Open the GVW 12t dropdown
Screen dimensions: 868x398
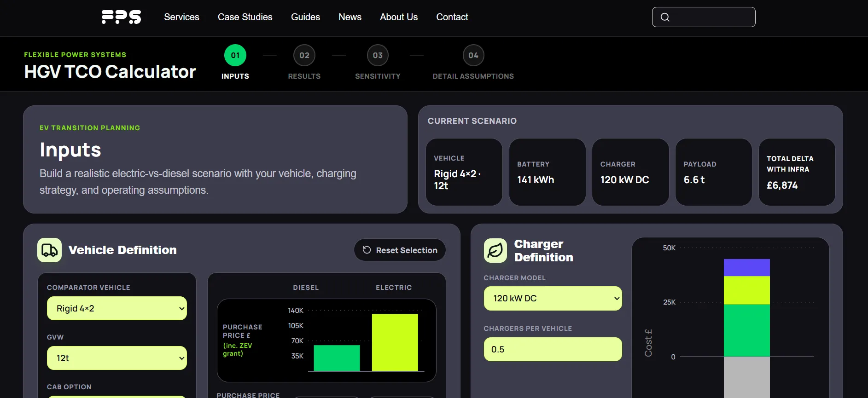[117, 358]
